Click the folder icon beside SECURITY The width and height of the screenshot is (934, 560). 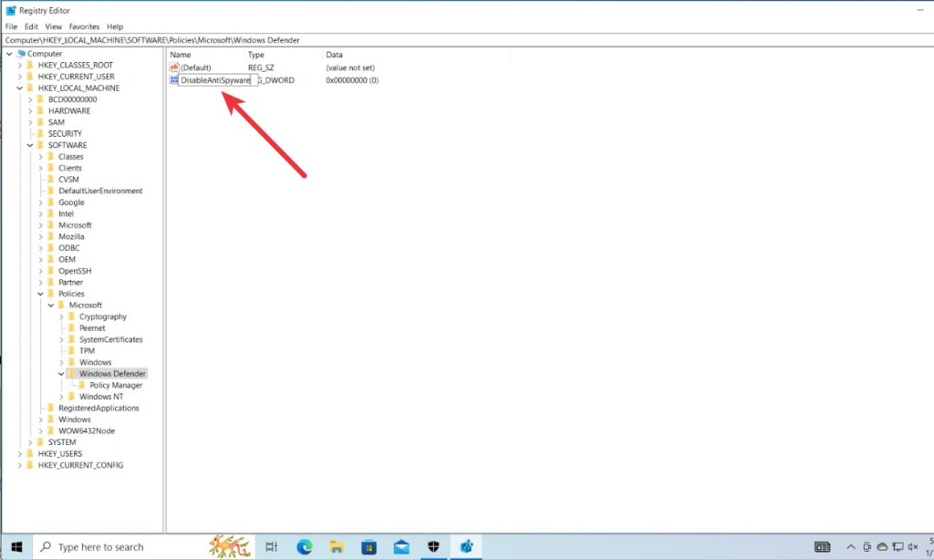pos(40,133)
